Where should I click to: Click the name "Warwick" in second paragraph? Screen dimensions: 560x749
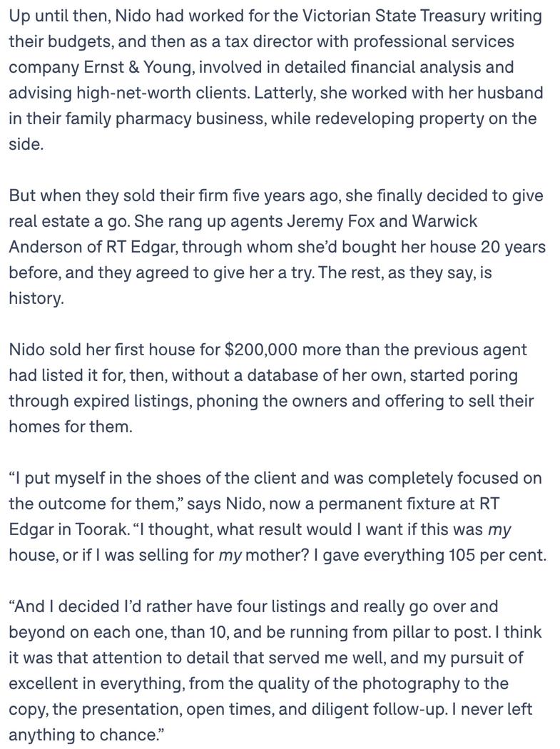(444, 221)
